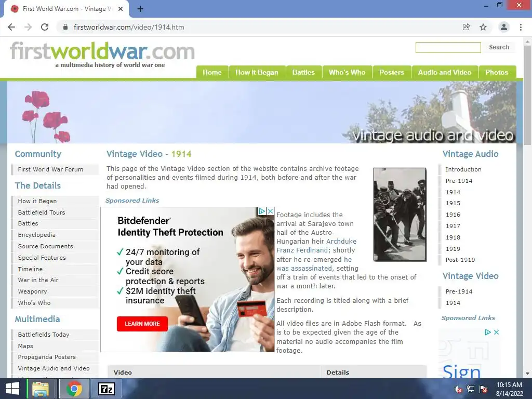532x399 pixels.
Task: Click the Sarajevo arrest photo thumbnail
Action: coord(400,215)
